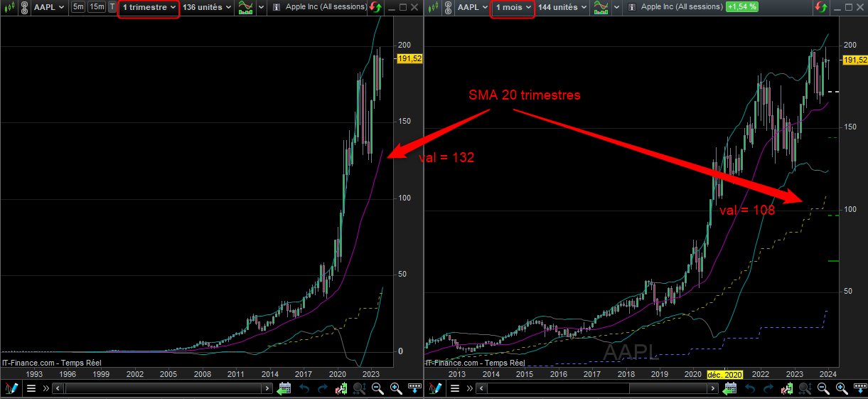The height and width of the screenshot is (399, 868).
Task: Expand arrow beside indicators icon, left chart
Action: pos(261,7)
